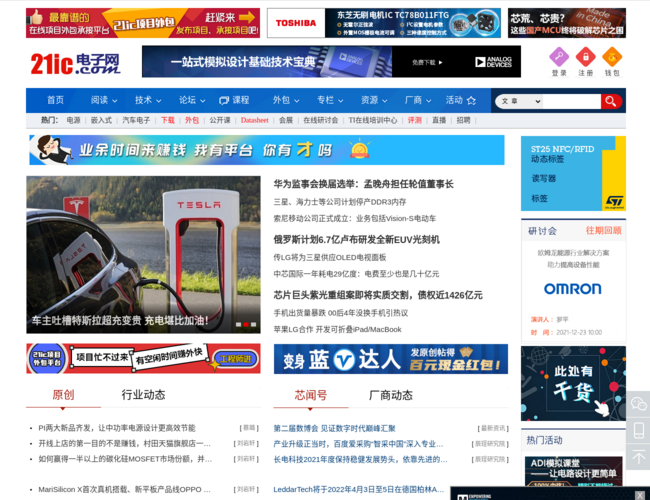650x500 pixels.
Task: Open headline 俄罗斯计划6.7亿卢布研发全新EUV光刻机
Action: (x=357, y=240)
